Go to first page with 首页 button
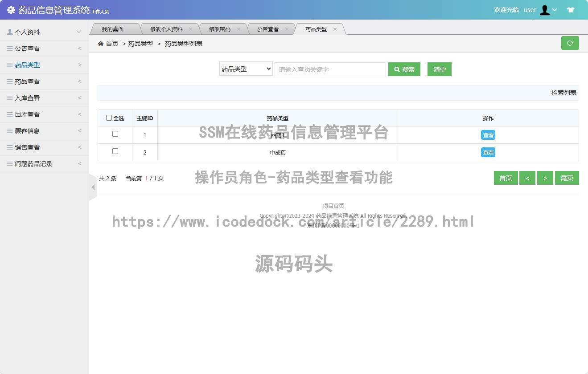 (506, 178)
